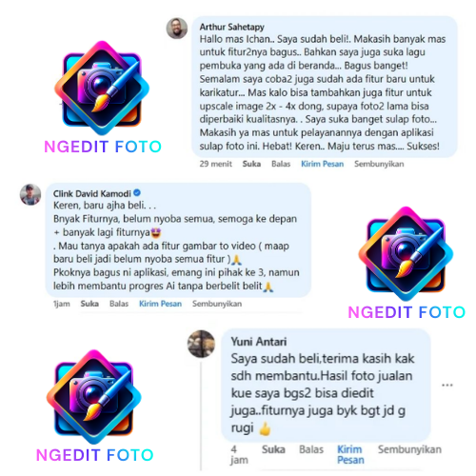Send message to Clink David Kamodi via Kirim Pesan

pos(161,304)
